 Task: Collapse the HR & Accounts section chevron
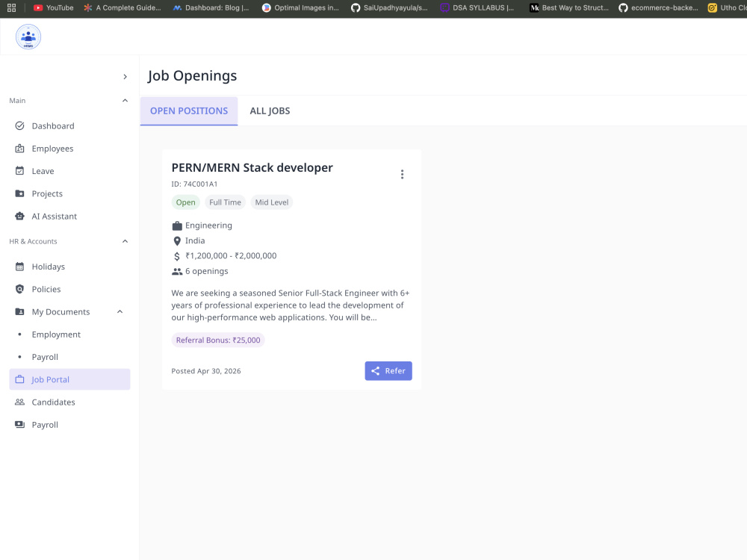tap(125, 241)
